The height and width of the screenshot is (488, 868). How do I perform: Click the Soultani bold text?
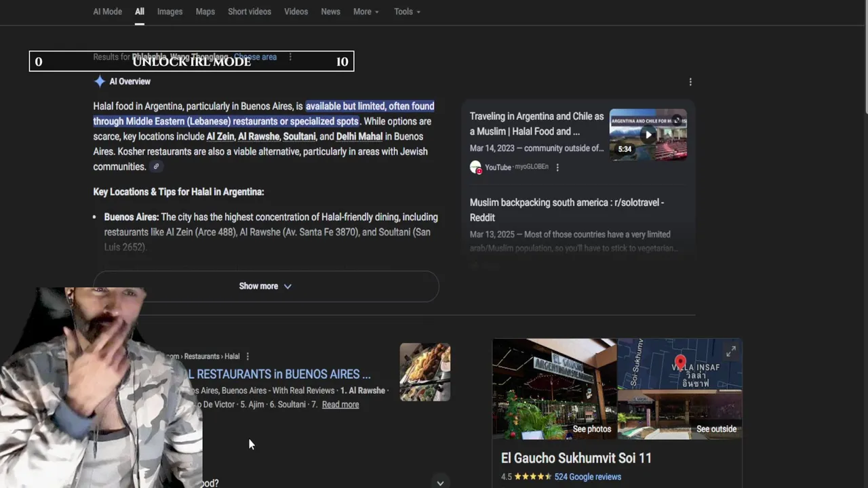(x=300, y=136)
